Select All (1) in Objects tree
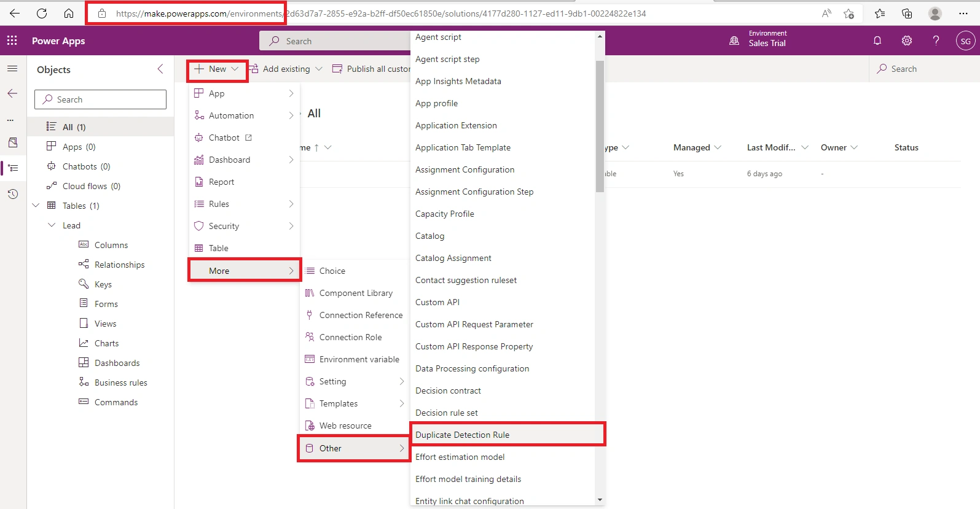 click(x=101, y=127)
